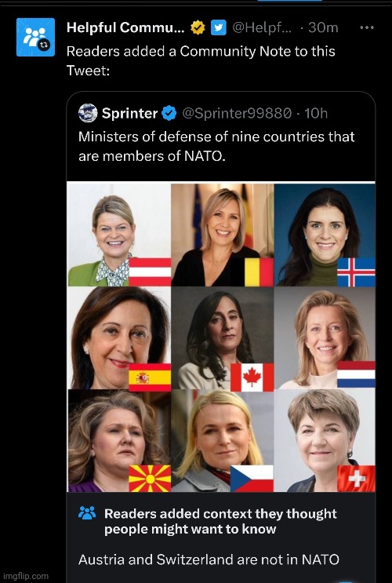Open Sprinter's profile picture
Viewport: 392px width, 583px height.
coord(88,113)
